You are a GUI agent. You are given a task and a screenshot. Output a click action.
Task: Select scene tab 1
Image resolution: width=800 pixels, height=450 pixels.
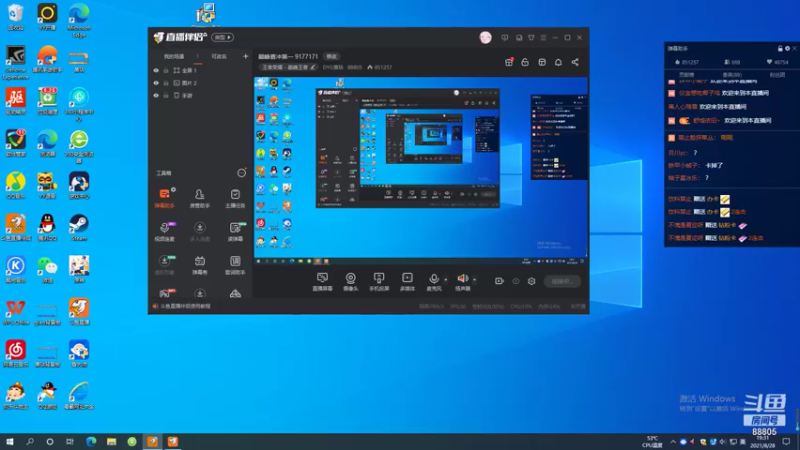click(x=197, y=57)
